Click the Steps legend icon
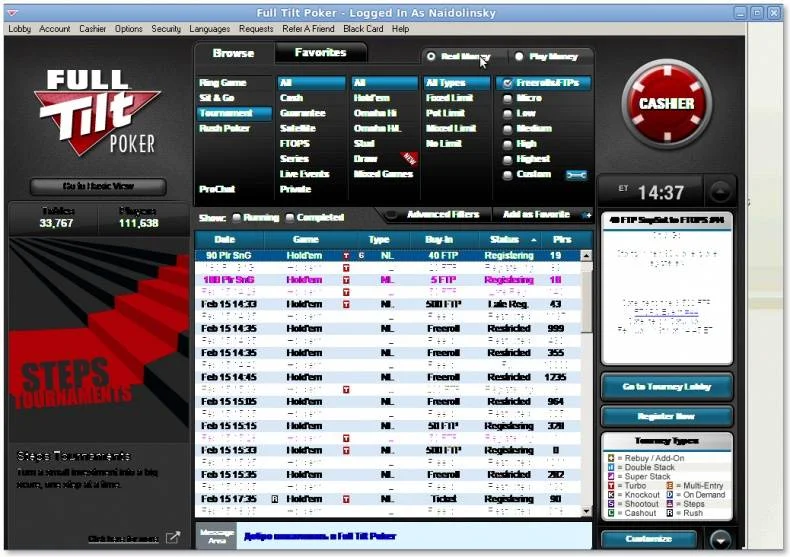 670,504
